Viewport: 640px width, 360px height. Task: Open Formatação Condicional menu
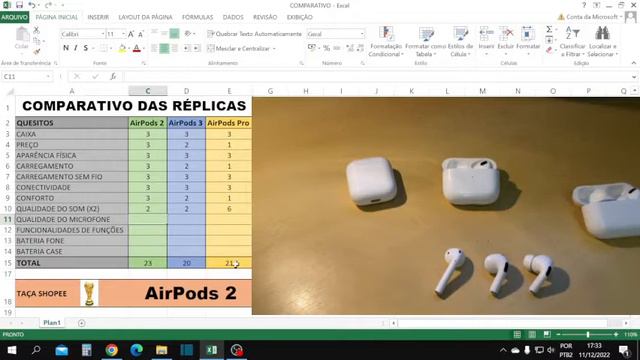pyautogui.click(x=386, y=42)
